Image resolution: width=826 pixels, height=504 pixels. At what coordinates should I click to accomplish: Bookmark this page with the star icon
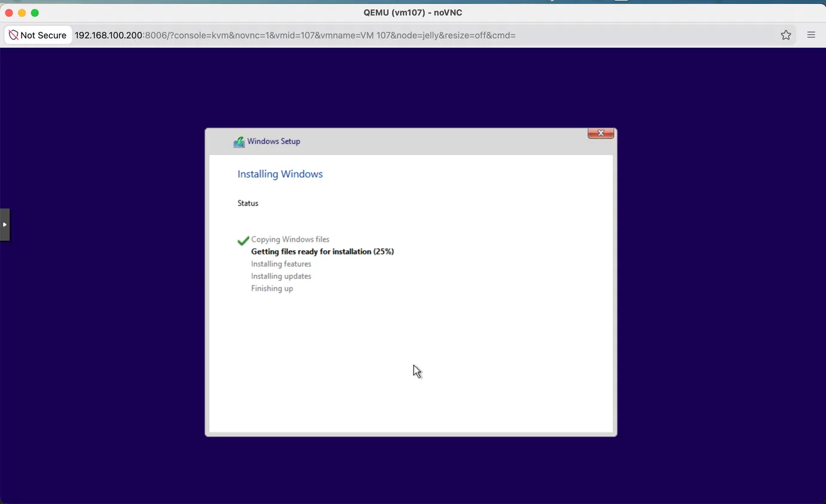[786, 35]
